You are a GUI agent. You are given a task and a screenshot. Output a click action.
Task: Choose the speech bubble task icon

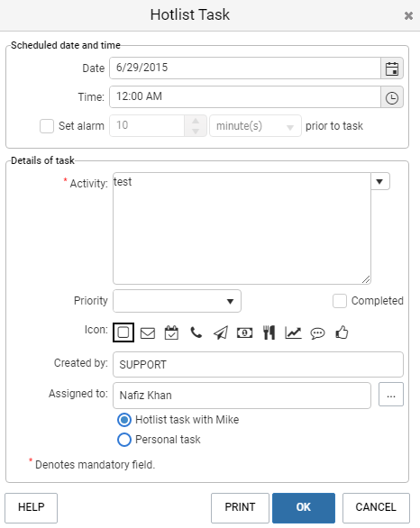[317, 333]
